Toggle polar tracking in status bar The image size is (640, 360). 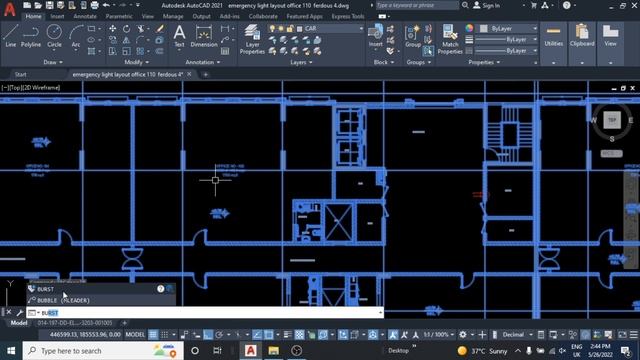click(219, 335)
